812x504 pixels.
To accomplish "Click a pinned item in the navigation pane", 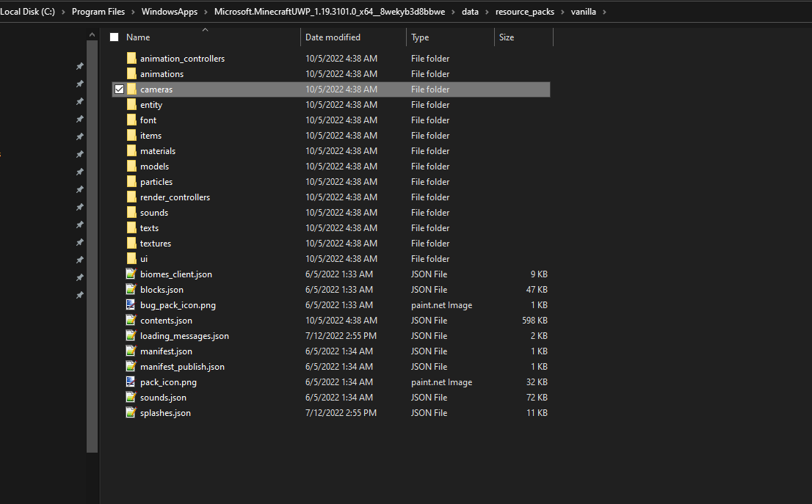I will point(79,66).
